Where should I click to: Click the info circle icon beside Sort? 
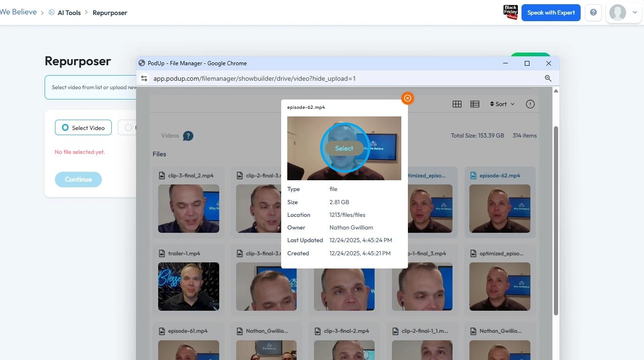[530, 104]
